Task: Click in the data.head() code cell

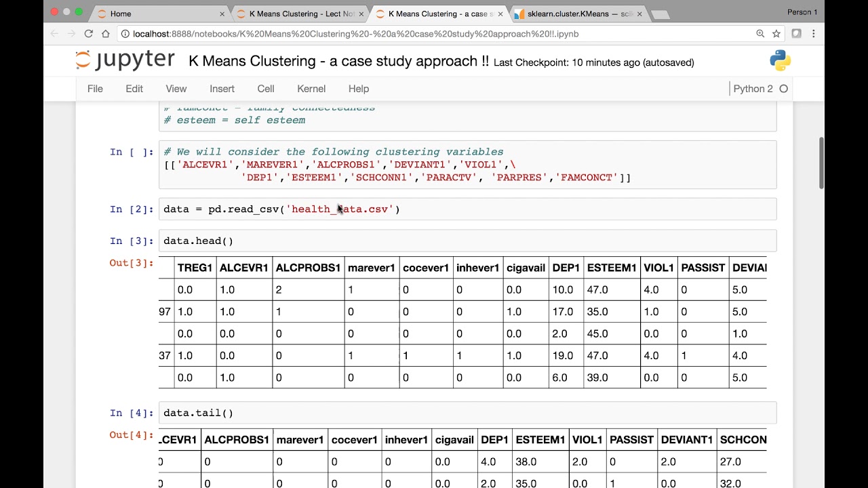Action: tap(467, 241)
